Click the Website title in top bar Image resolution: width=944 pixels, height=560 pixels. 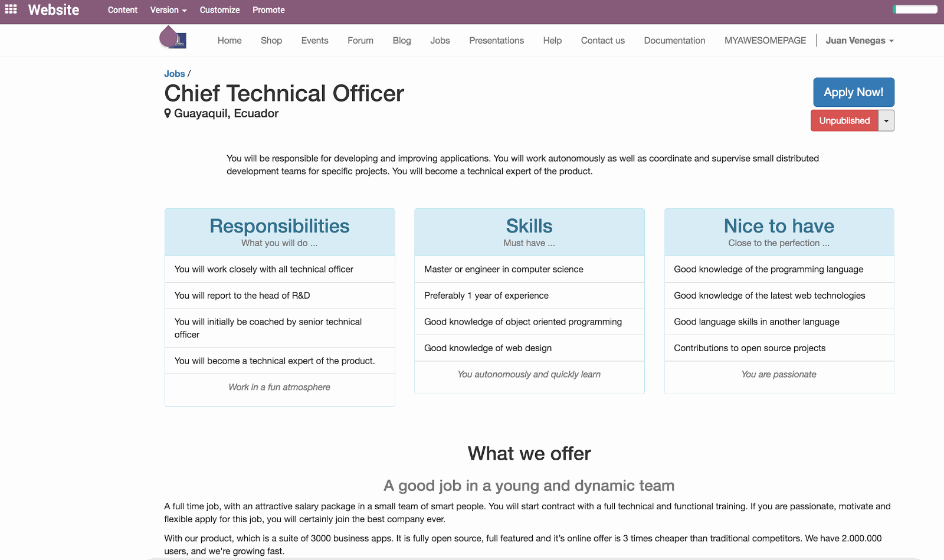pyautogui.click(x=54, y=9)
